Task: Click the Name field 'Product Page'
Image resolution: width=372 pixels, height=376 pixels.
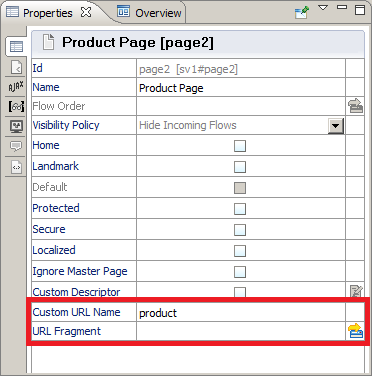Action: (x=241, y=88)
